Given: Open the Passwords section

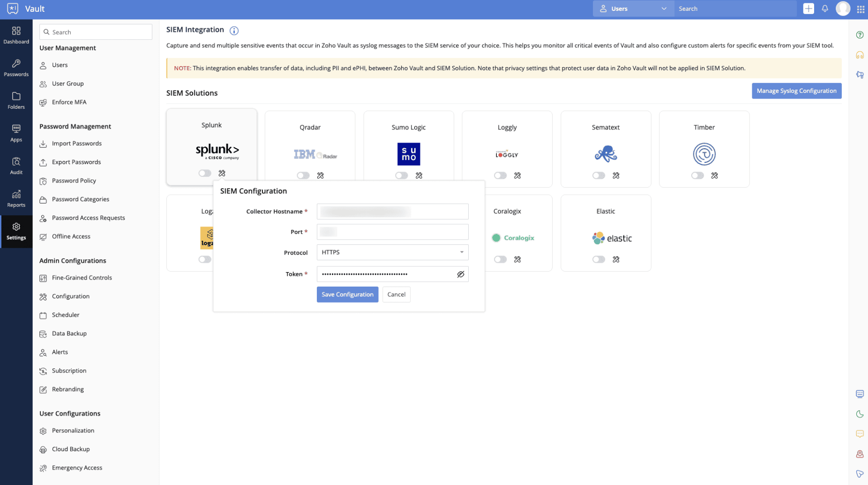Looking at the screenshot, I should 16,68.
